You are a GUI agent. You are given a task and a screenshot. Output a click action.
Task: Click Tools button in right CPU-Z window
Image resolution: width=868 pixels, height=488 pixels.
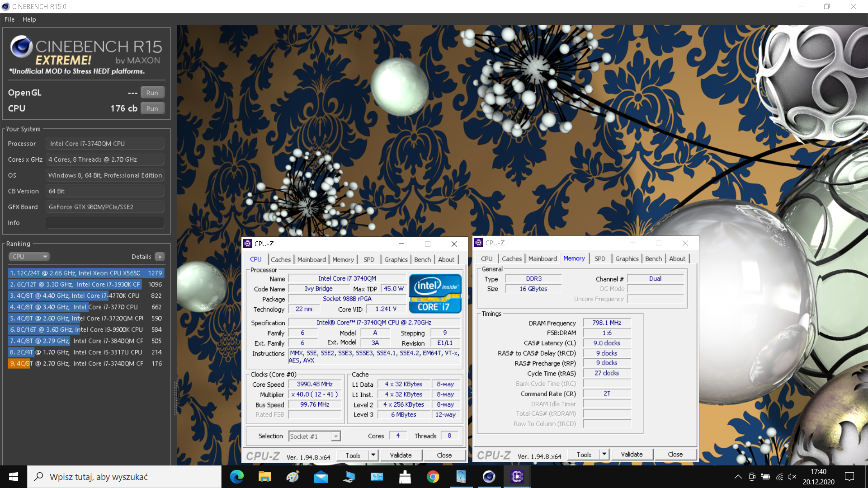(584, 455)
